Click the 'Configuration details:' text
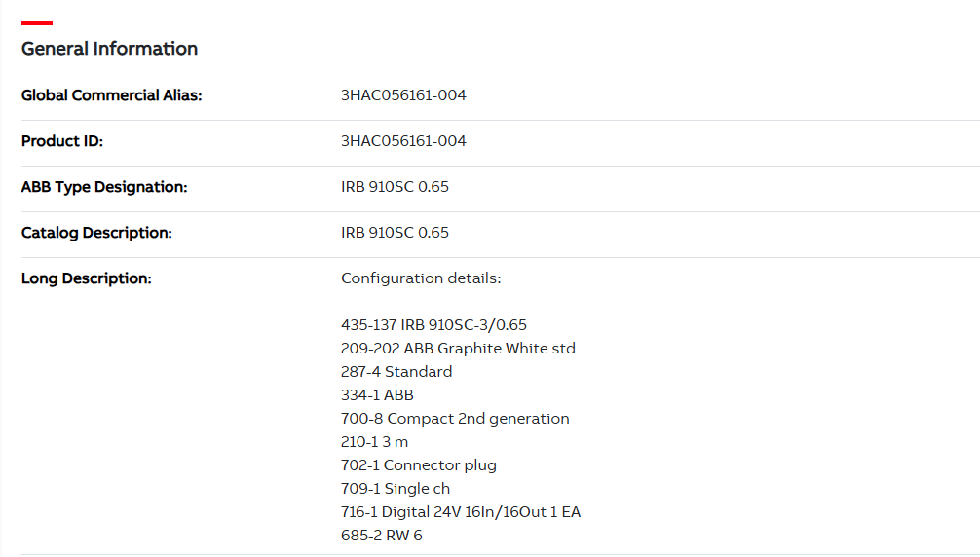980x557 pixels. coord(421,278)
